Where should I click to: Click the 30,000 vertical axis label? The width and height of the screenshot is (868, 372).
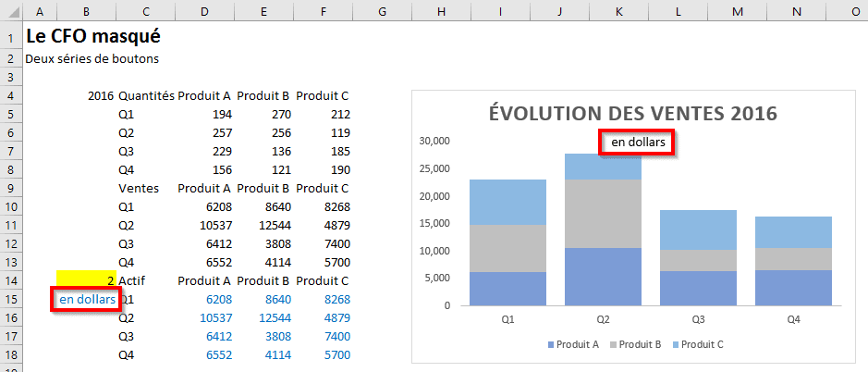click(x=433, y=142)
